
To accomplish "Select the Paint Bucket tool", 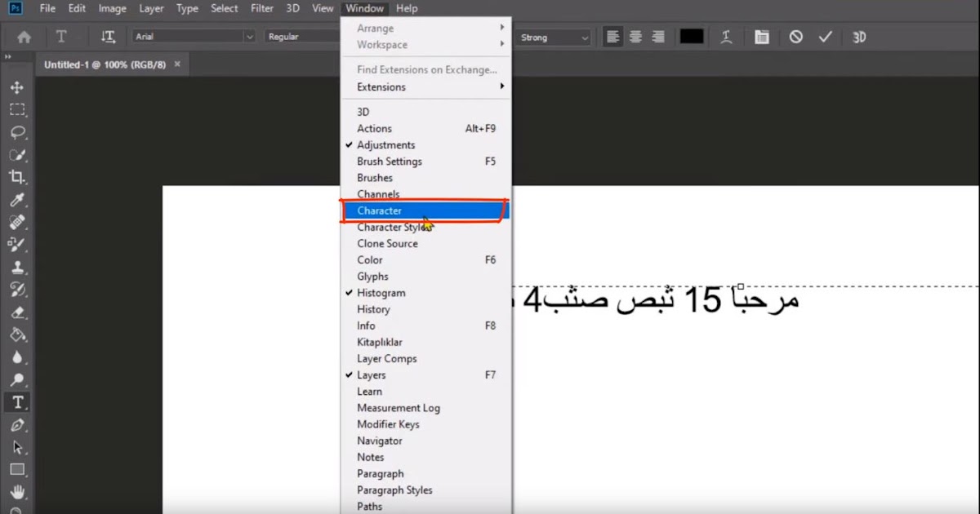I will click(17, 335).
